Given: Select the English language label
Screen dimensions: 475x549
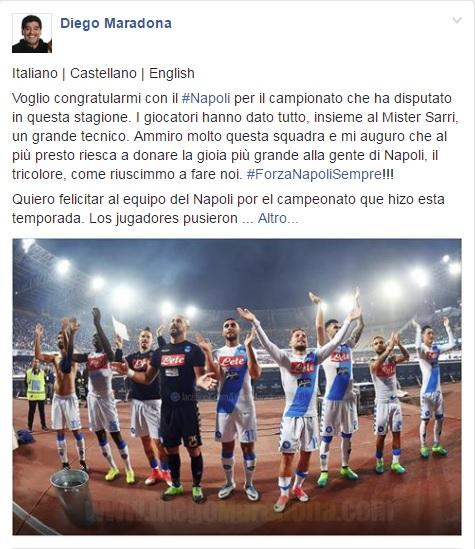Looking at the screenshot, I should pyautogui.click(x=172, y=74).
